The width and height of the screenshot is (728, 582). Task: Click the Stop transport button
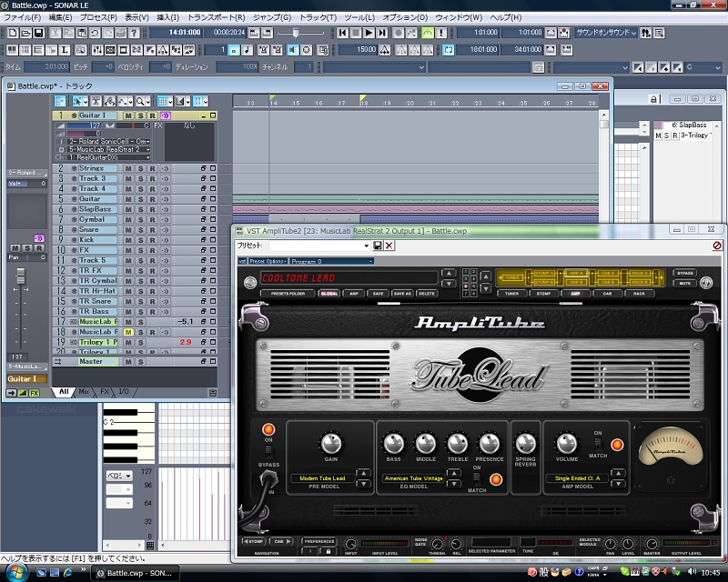356,33
